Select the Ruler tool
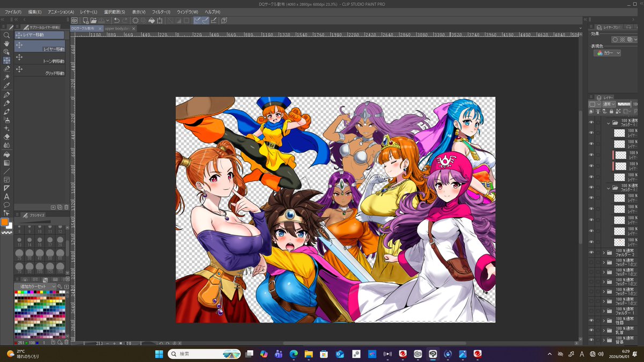The width and height of the screenshot is (644, 362). [6, 188]
